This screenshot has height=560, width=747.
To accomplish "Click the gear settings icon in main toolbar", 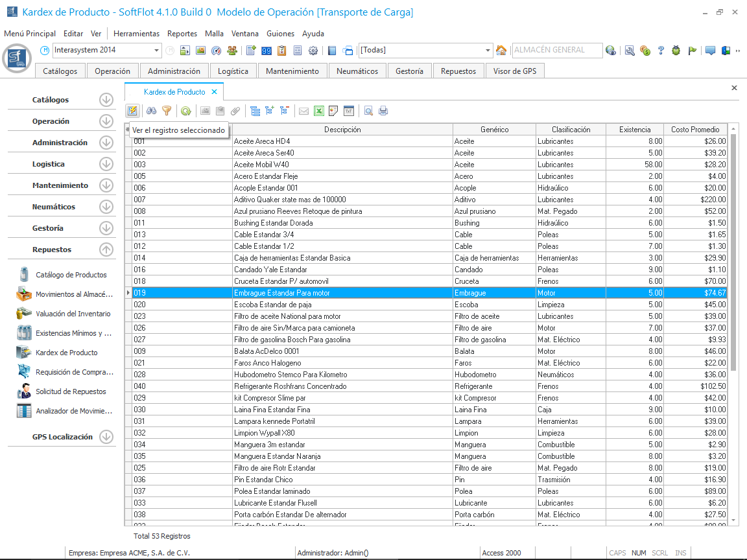I will (313, 51).
